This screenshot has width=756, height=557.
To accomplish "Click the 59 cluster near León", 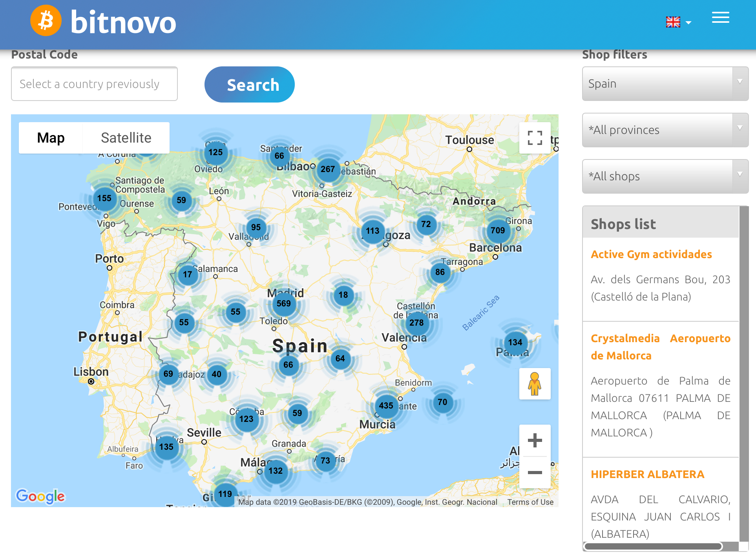I will pos(181,200).
